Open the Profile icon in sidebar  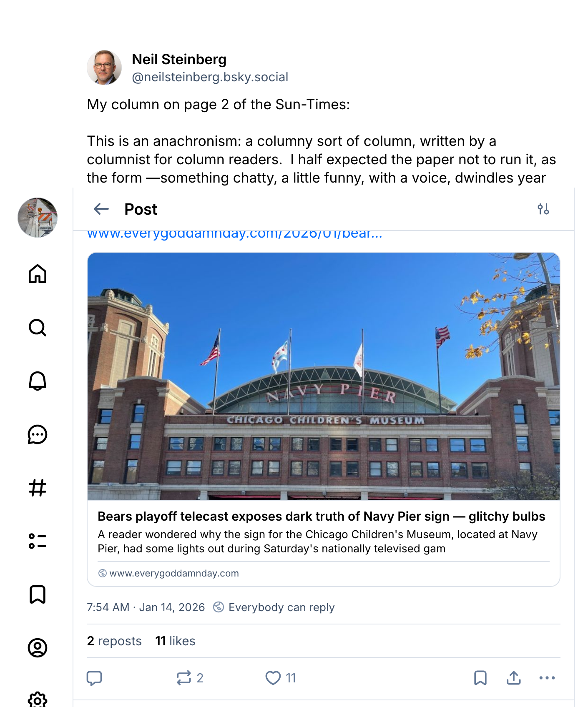click(x=38, y=648)
